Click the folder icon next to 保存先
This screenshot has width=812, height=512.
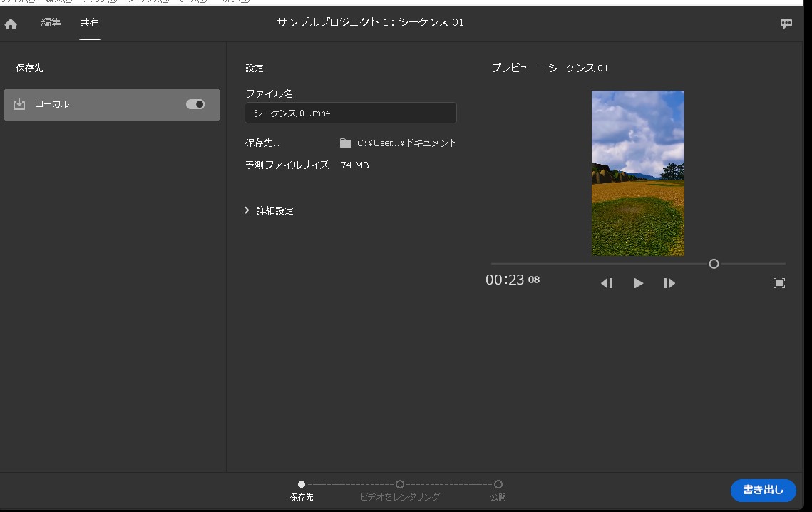pos(346,142)
